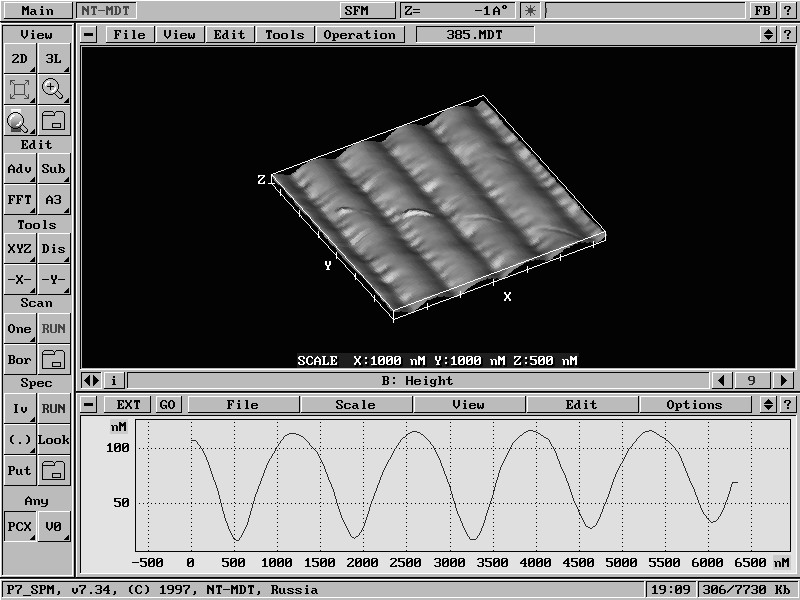Select the zoom-in magnifier tool

pos(53,89)
